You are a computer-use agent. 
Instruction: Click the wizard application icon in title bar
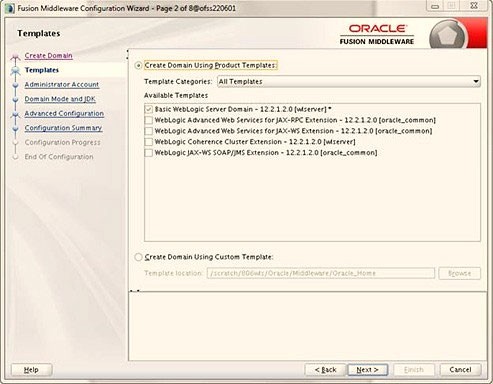click(x=10, y=8)
